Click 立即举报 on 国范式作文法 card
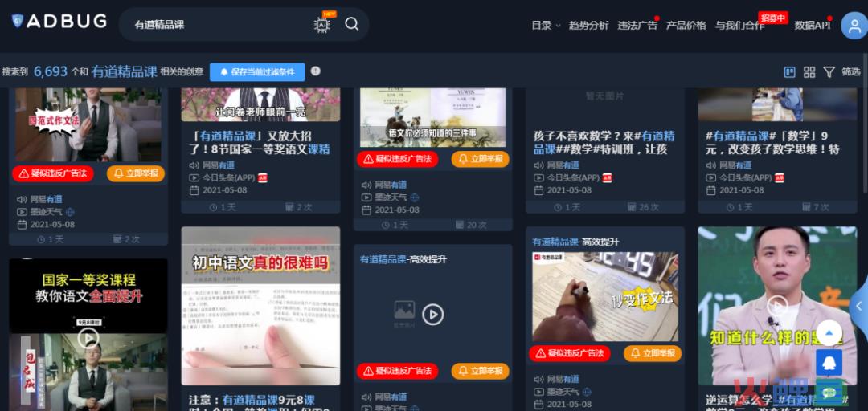The height and width of the screenshot is (411, 868). click(x=136, y=173)
